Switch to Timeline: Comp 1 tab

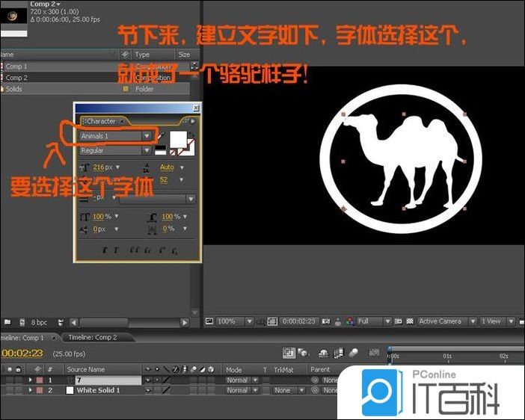click(x=22, y=338)
